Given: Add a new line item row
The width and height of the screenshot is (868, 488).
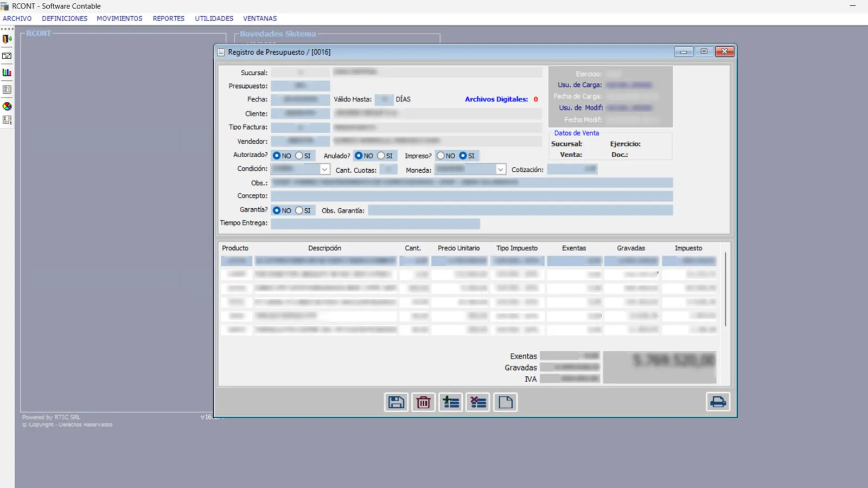Looking at the screenshot, I should click(x=451, y=402).
